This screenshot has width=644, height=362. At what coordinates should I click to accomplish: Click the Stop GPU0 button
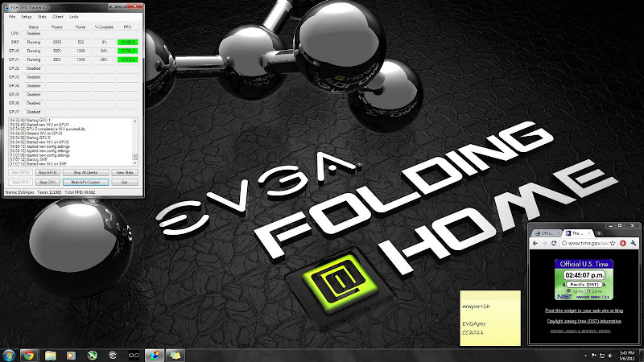coord(48,172)
